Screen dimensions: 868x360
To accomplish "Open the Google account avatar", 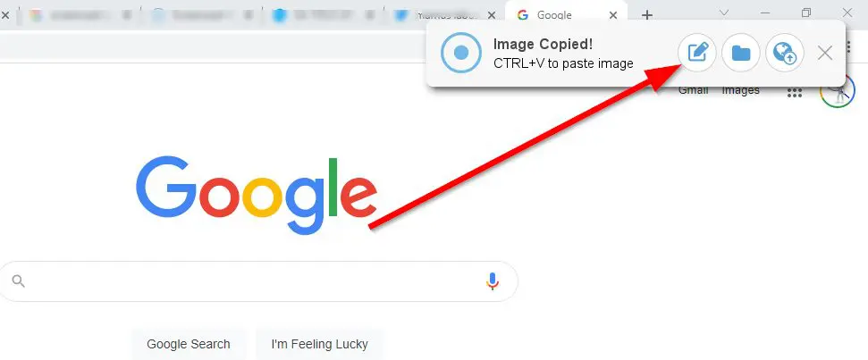I will 838,92.
